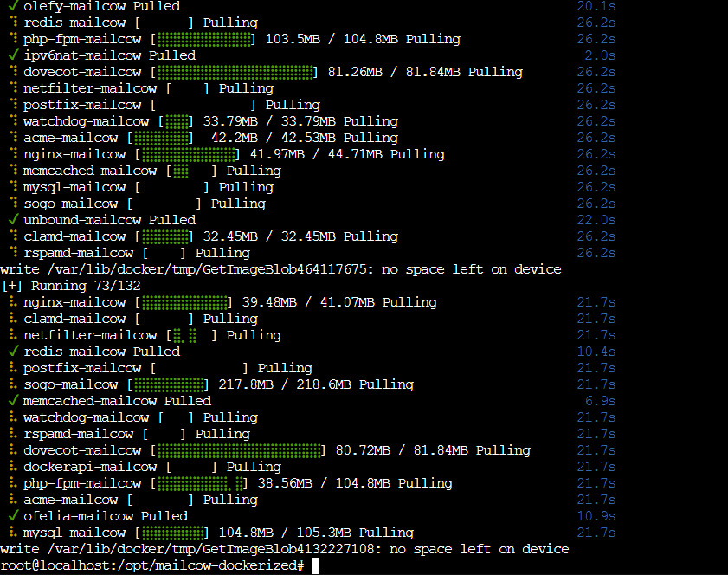Click the '10.4s' elapsed time

tap(596, 352)
